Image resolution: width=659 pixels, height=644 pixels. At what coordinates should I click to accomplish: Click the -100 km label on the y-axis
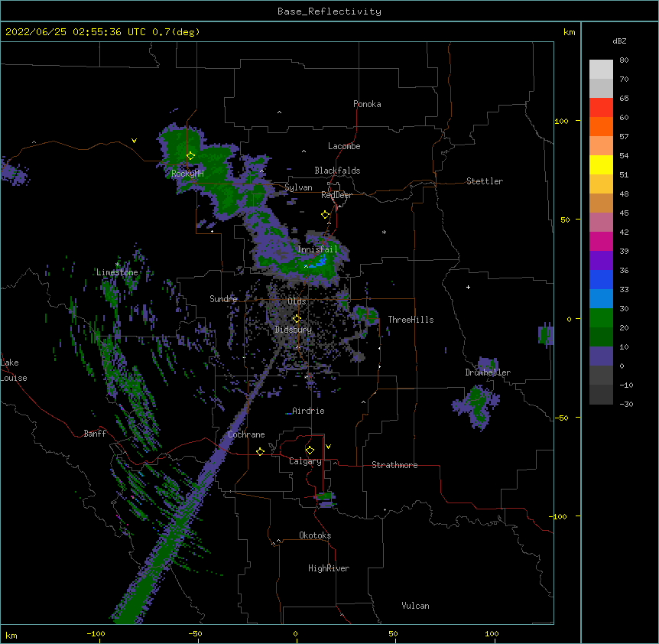tap(558, 516)
